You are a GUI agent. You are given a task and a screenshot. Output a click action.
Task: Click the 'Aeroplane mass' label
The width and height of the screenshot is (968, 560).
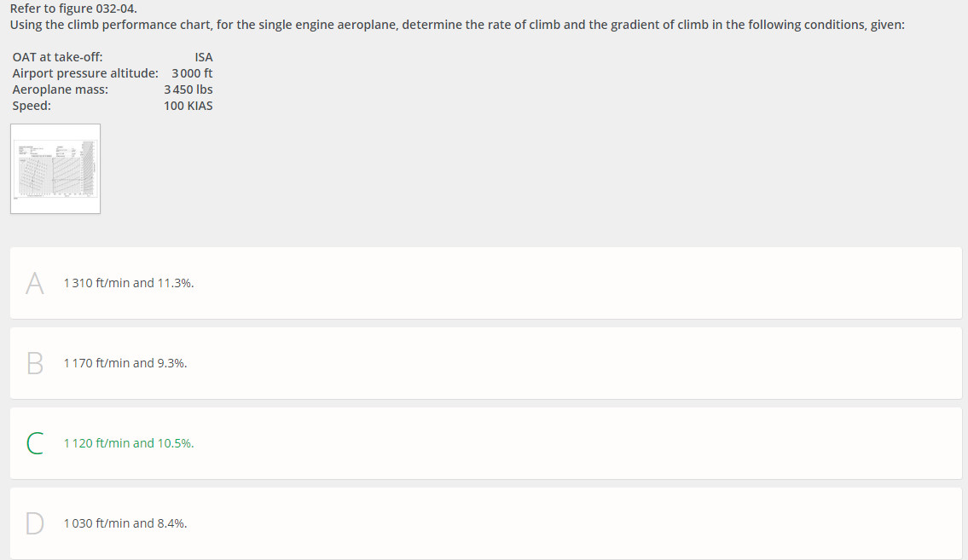coord(60,89)
